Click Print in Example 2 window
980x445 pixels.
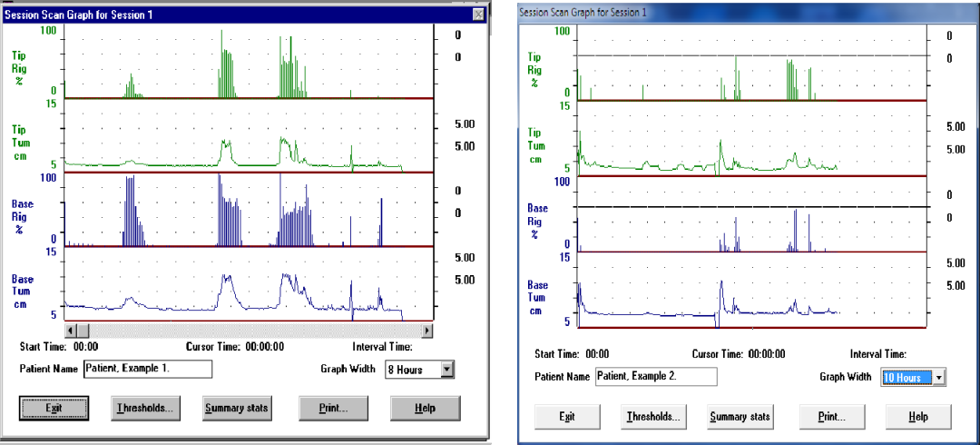[832, 416]
